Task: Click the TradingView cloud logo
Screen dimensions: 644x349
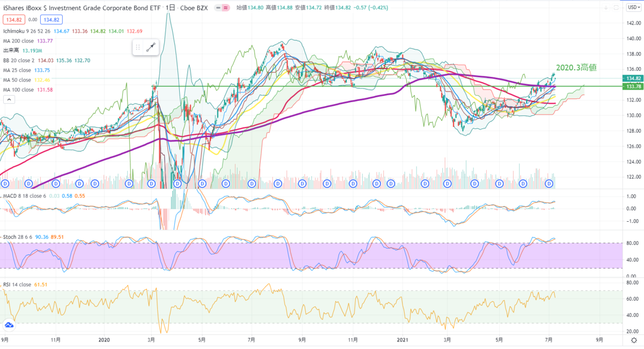Action: pyautogui.click(x=9, y=325)
